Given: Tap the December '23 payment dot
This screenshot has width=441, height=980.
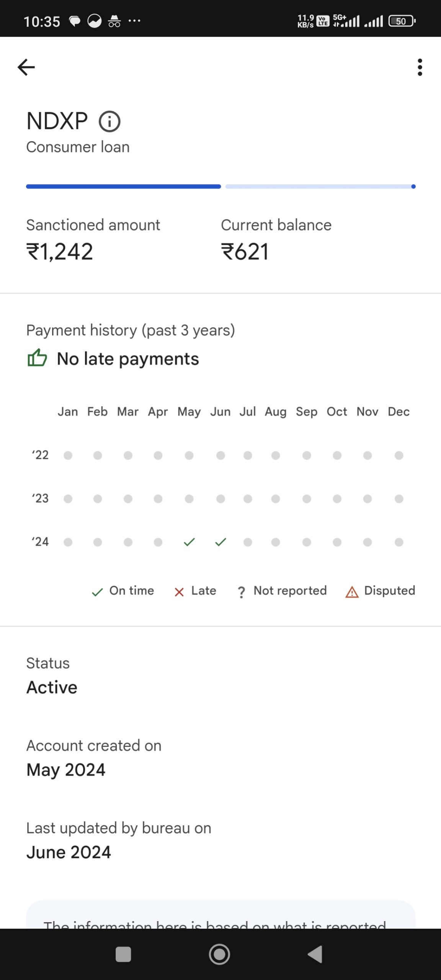Looking at the screenshot, I should [x=399, y=499].
